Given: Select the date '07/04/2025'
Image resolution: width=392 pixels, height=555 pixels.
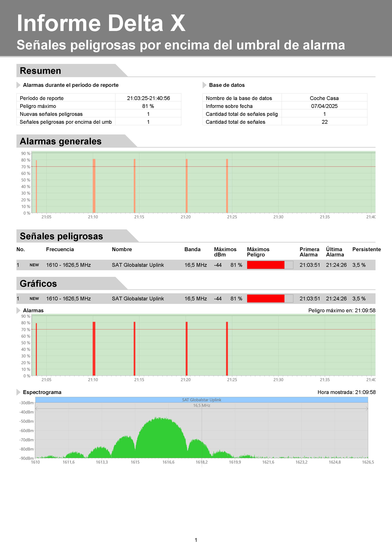Looking at the screenshot, I should [x=324, y=106].
